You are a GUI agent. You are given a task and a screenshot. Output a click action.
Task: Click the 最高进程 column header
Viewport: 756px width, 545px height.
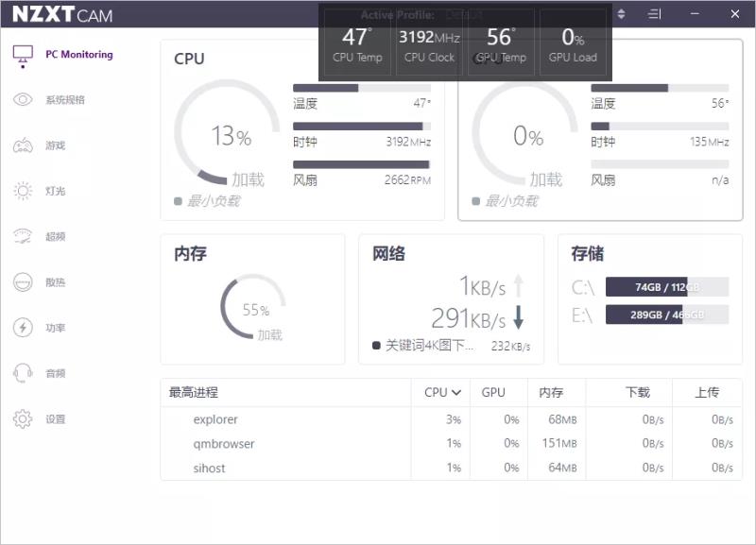[194, 392]
